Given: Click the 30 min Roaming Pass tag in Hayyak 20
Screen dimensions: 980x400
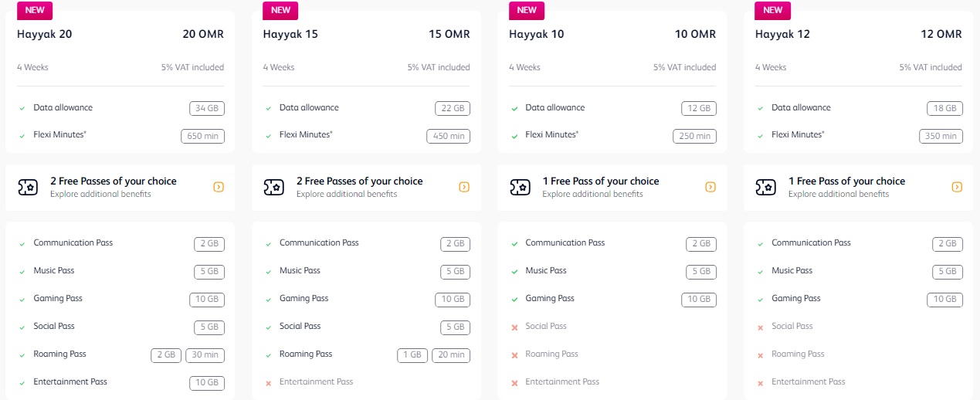Looking at the screenshot, I should pos(205,355).
